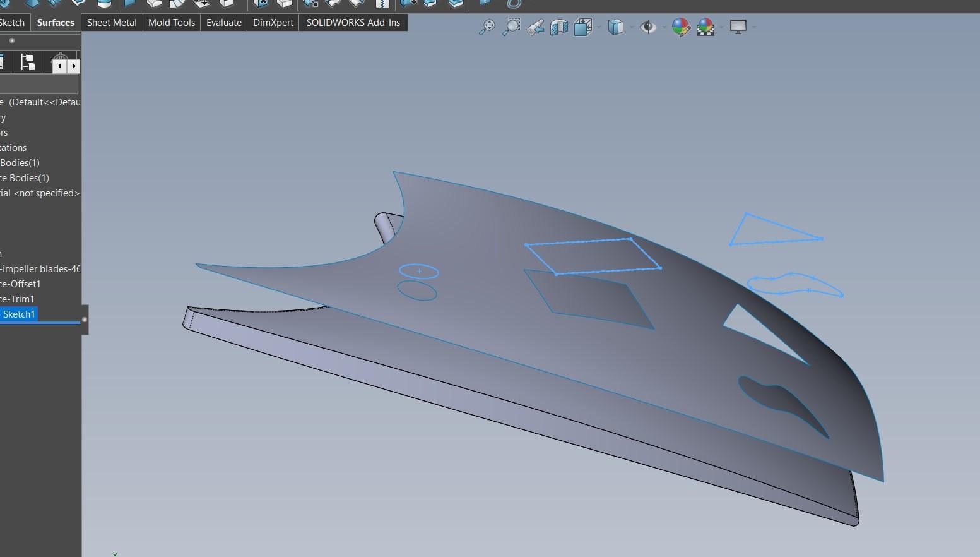Open the SOLIDWORKS Add-Ins tab
This screenshot has width=980, height=557.
(x=353, y=23)
